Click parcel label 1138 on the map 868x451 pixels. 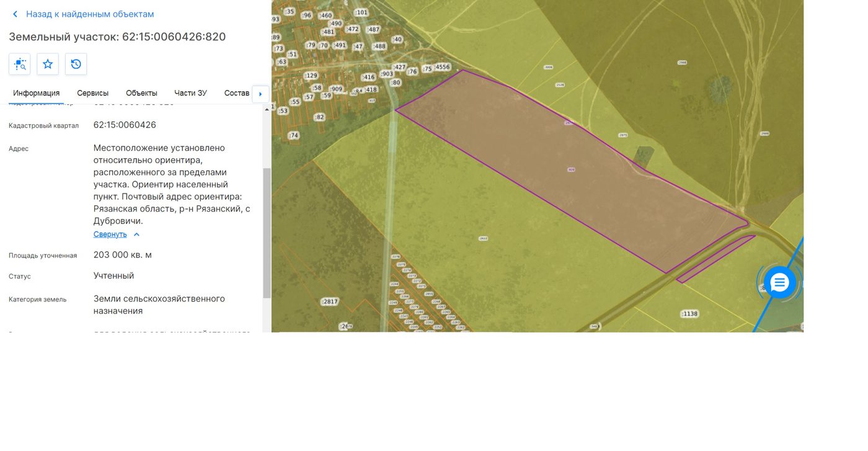click(689, 314)
